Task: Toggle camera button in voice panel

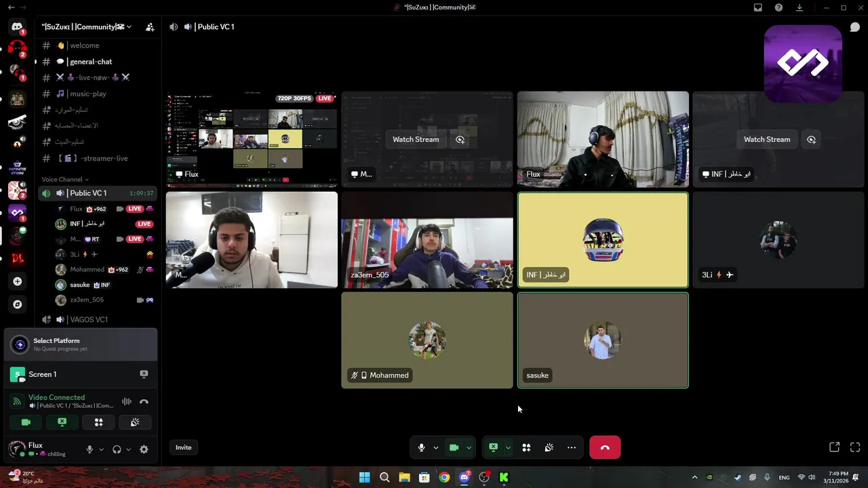Action: [x=26, y=422]
